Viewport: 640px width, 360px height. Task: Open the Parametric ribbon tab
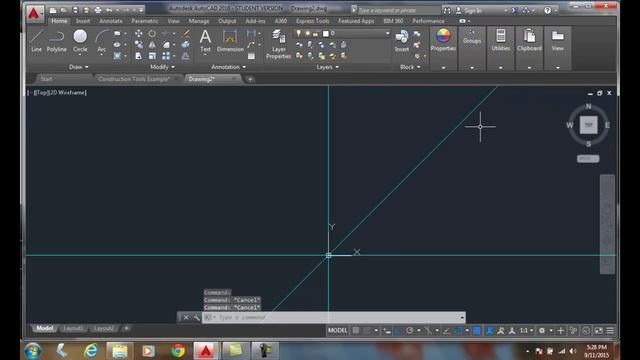pos(144,21)
